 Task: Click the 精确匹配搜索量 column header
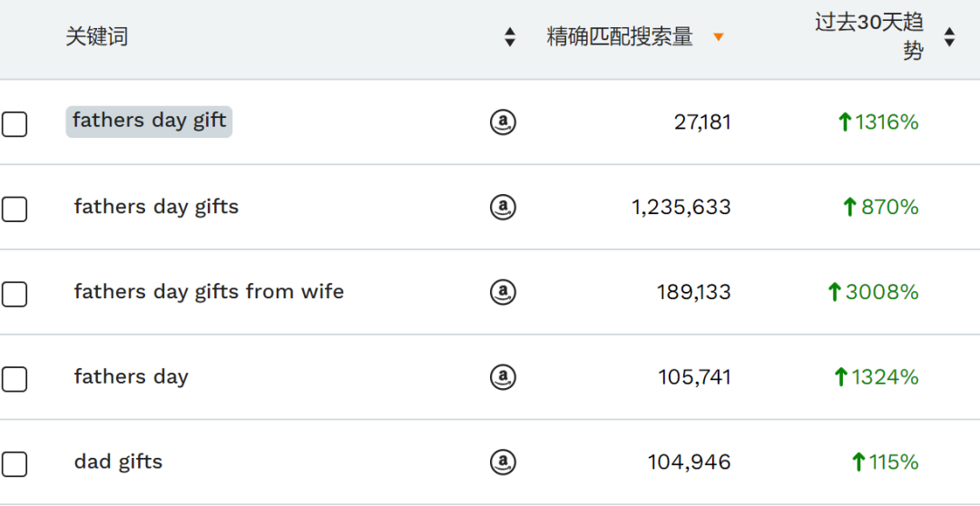pyautogui.click(x=620, y=37)
